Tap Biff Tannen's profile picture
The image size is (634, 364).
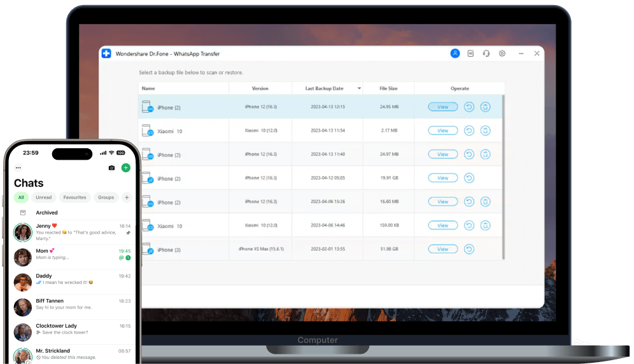[23, 307]
